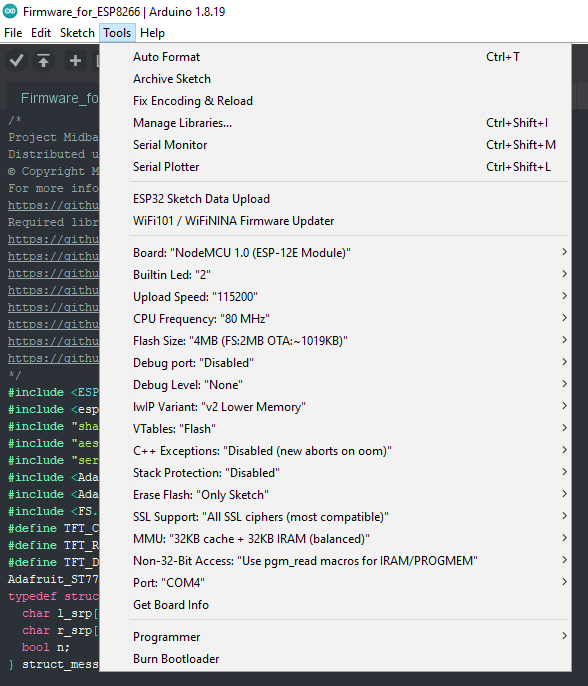588x686 pixels.
Task: Click the '#include <ESP' code line
Action: (53, 392)
